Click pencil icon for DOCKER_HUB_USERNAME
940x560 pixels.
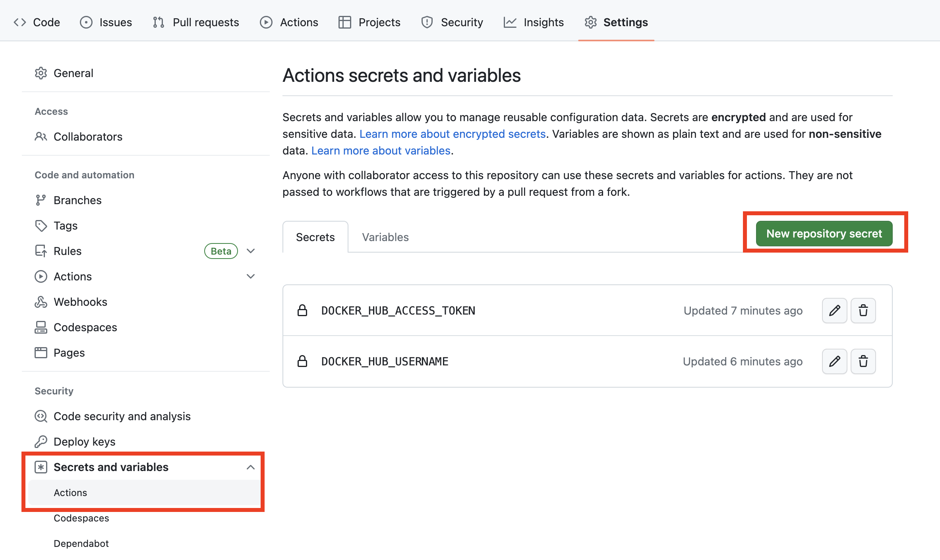click(x=834, y=361)
